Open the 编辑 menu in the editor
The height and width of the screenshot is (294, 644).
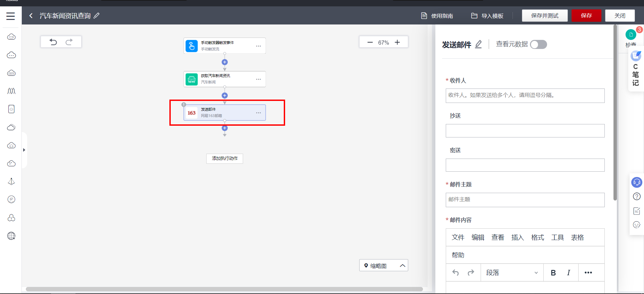(478, 237)
